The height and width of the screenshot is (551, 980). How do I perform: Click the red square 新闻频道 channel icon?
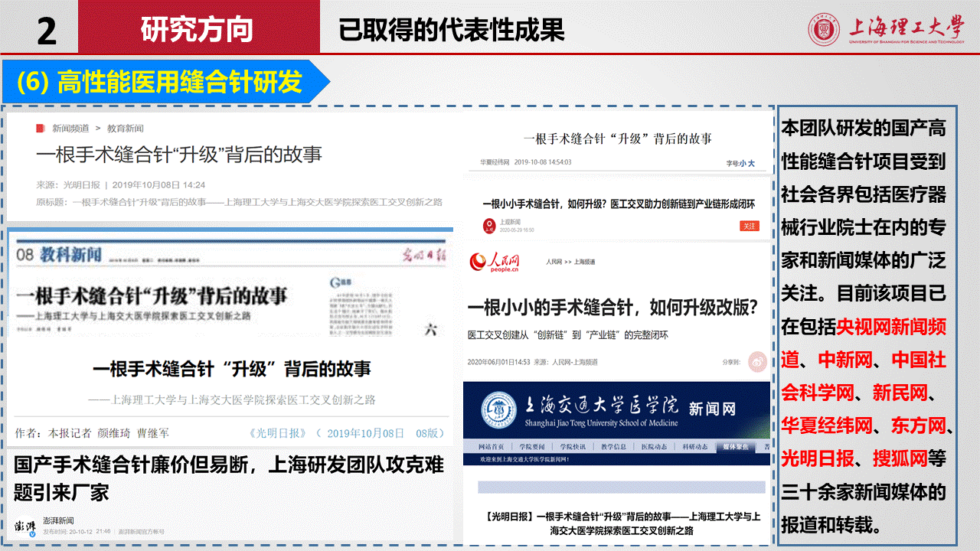click(41, 128)
